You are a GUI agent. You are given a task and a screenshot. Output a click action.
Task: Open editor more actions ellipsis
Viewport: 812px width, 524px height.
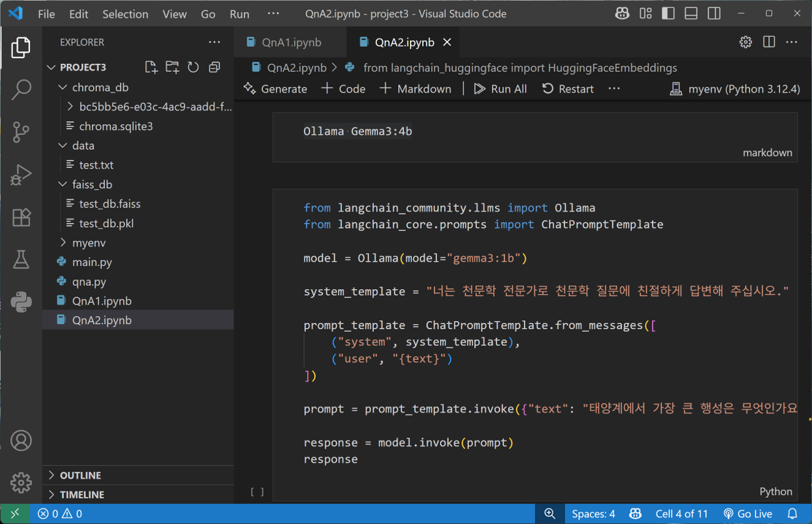(791, 42)
